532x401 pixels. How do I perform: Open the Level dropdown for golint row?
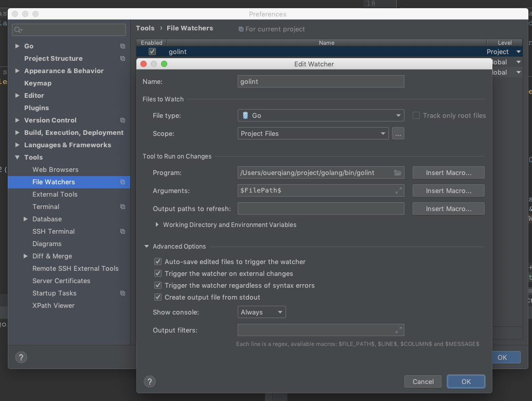519,51
